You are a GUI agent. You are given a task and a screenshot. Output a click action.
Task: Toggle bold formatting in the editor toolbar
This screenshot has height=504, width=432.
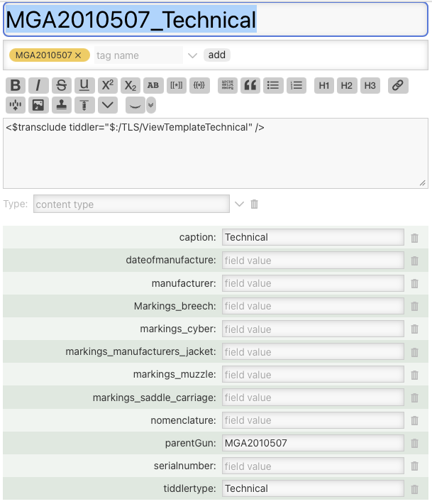click(15, 85)
